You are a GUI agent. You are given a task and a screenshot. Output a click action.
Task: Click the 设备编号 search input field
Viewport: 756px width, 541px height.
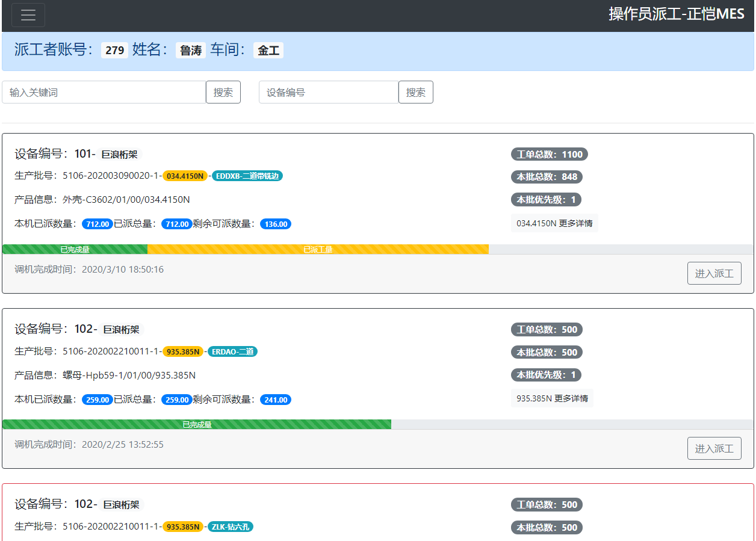pyautogui.click(x=329, y=92)
